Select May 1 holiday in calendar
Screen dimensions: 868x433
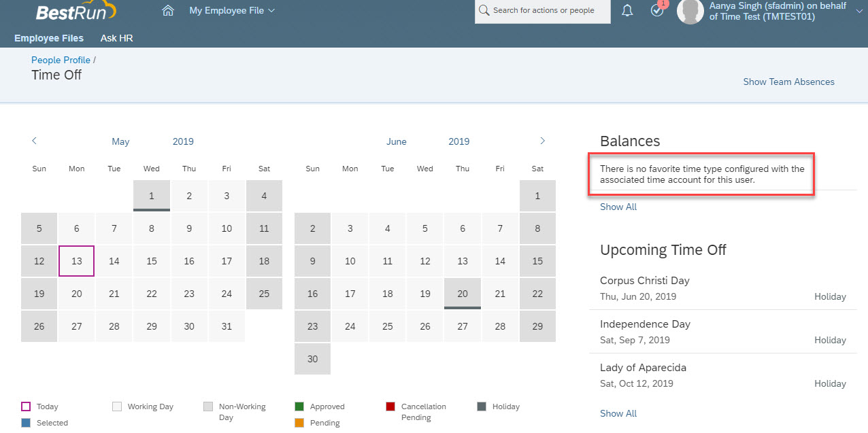click(x=152, y=196)
